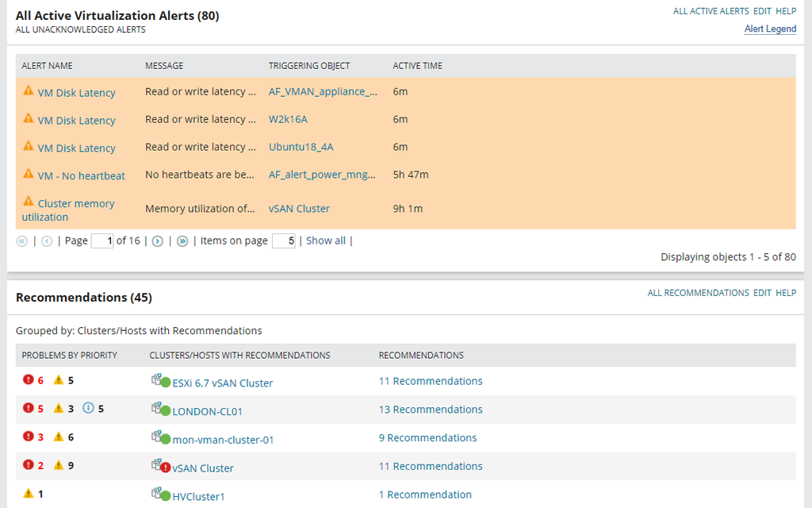
Task: Click critical problems icon for ESXi 6.7 vSAN Cluster
Action: [29, 380]
